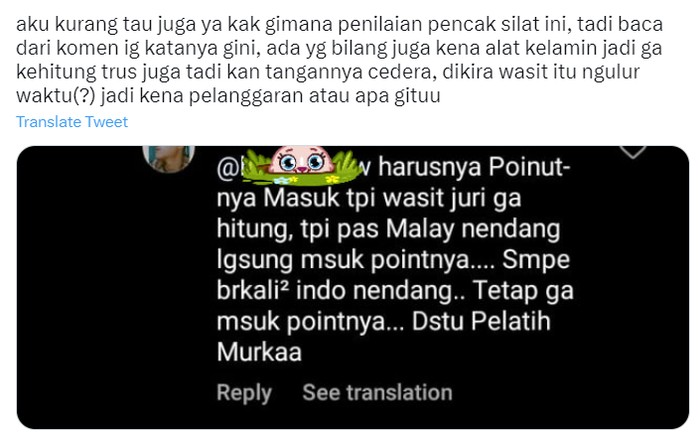Click the cartoon sticker covering the username
Image resolution: width=700 pixels, height=442 pixels.
(x=303, y=165)
